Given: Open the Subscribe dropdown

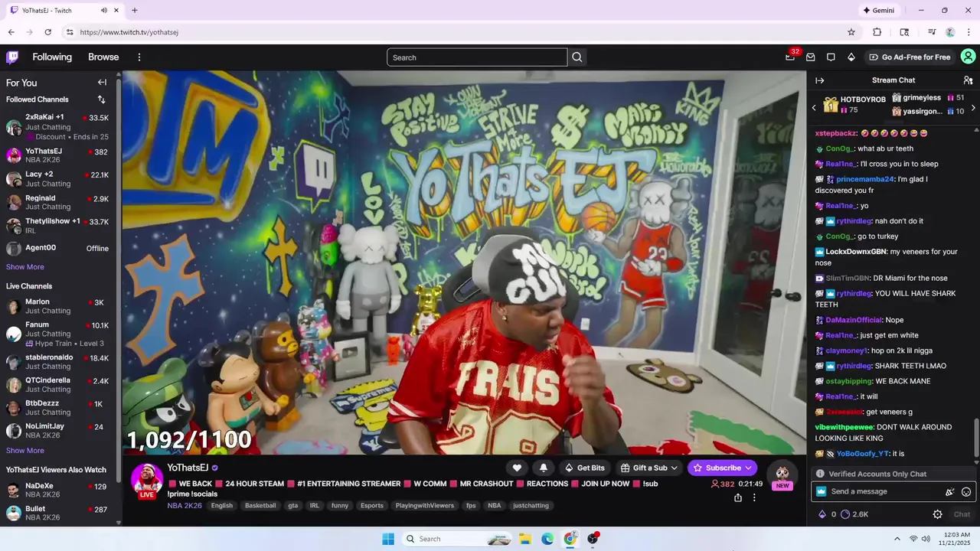Looking at the screenshot, I should coord(722,468).
